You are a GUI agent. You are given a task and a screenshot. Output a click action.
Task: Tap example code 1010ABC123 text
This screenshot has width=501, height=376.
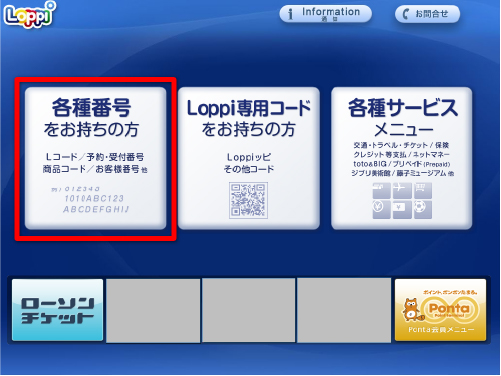point(94,199)
